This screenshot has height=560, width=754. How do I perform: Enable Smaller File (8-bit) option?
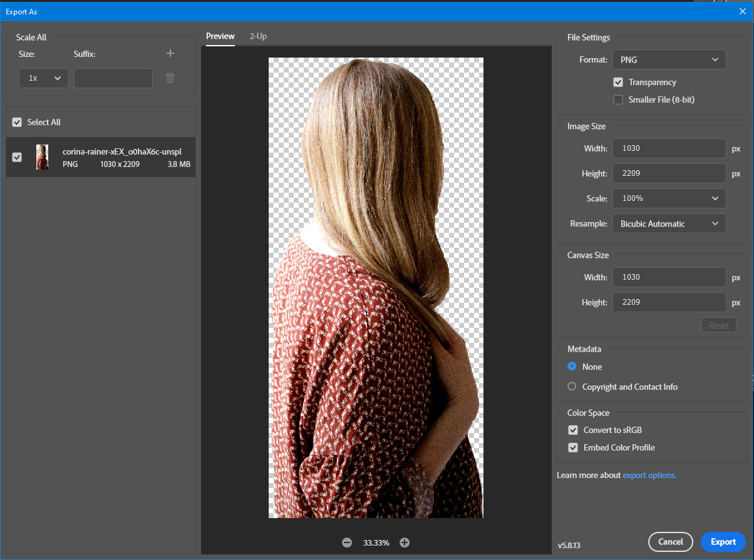click(x=618, y=99)
